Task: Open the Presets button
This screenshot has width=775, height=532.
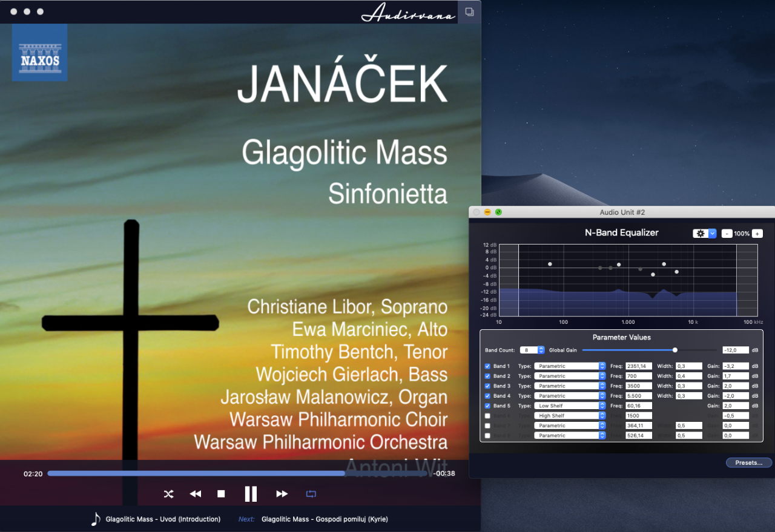Action: (x=748, y=463)
